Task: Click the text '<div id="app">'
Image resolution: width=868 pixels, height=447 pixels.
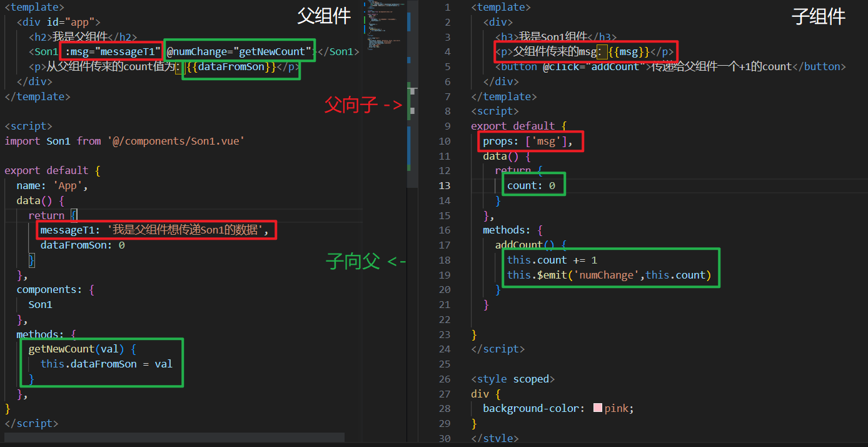Action: tap(58, 22)
